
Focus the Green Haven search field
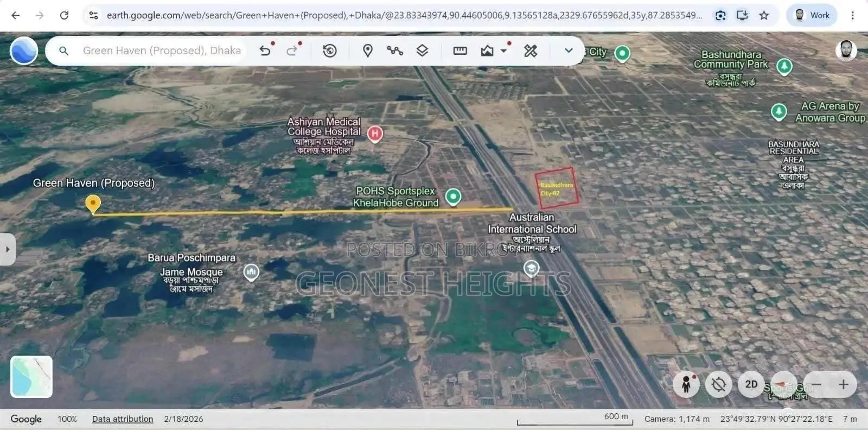pyautogui.click(x=162, y=50)
